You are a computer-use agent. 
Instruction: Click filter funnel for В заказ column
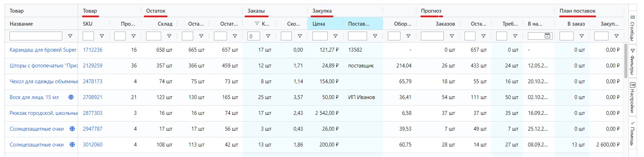point(581,36)
